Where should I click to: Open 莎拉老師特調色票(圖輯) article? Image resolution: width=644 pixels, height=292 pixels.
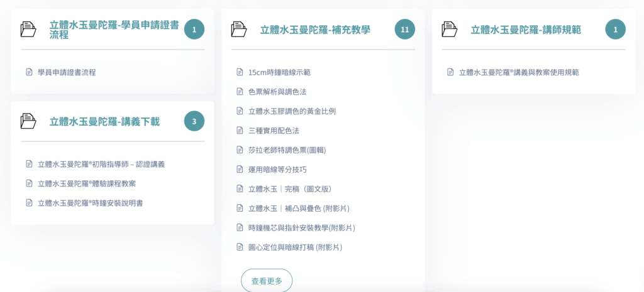click(287, 150)
